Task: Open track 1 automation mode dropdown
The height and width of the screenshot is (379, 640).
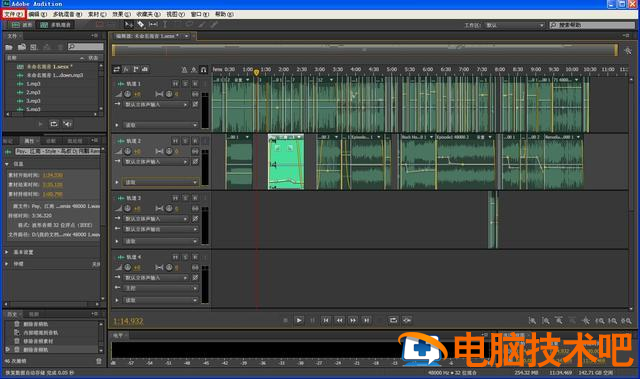Action: coord(161,125)
